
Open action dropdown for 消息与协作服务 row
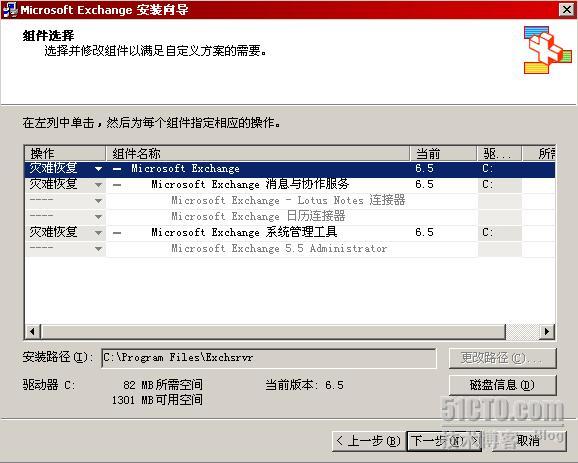98,185
